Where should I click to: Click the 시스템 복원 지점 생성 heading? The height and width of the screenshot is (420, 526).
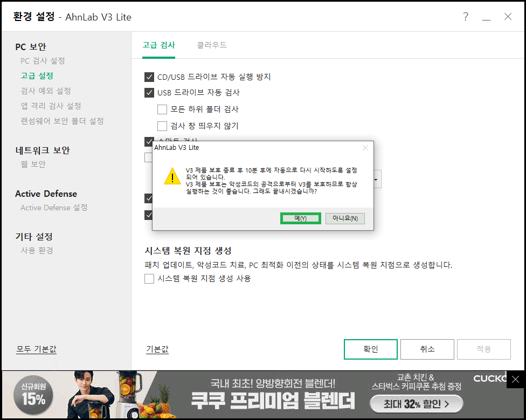click(x=188, y=251)
